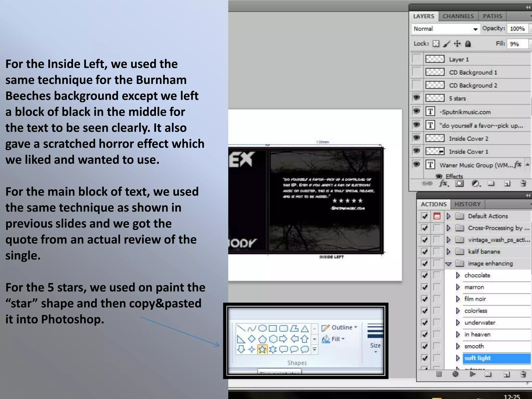532x399 pixels.
Task: Expand the soft light action
Action: coord(458,358)
